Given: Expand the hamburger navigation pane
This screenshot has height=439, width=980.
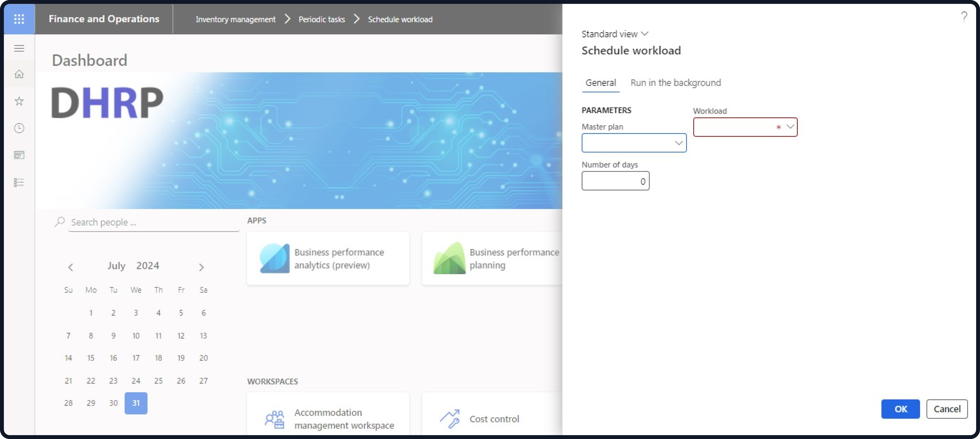Looking at the screenshot, I should (19, 48).
